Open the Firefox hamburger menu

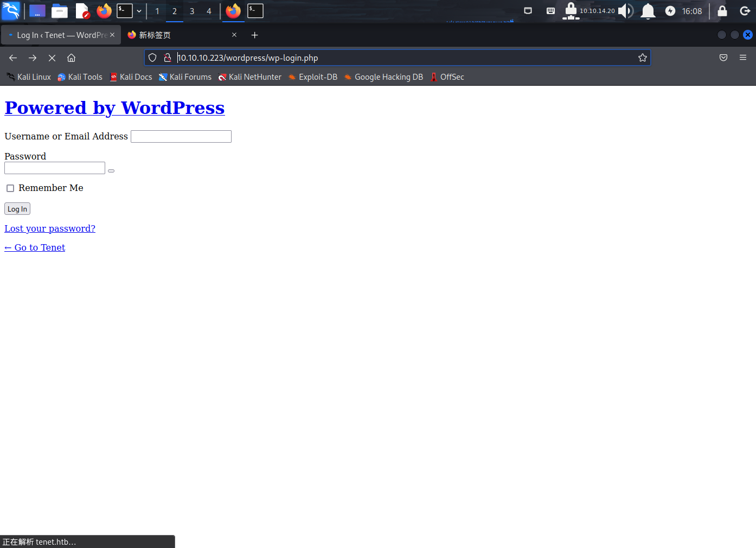point(743,58)
